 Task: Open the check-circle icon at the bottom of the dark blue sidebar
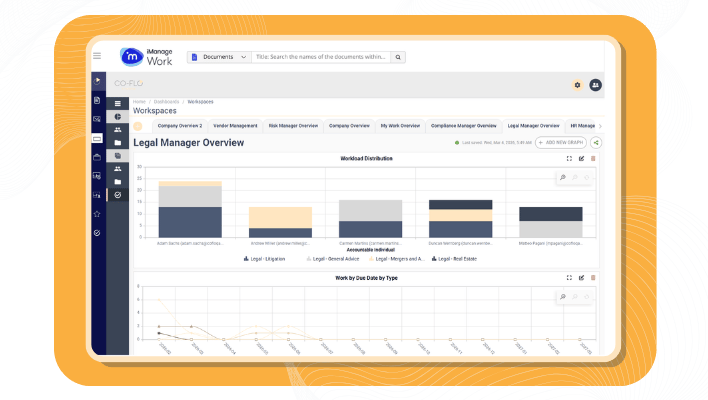coord(97,233)
